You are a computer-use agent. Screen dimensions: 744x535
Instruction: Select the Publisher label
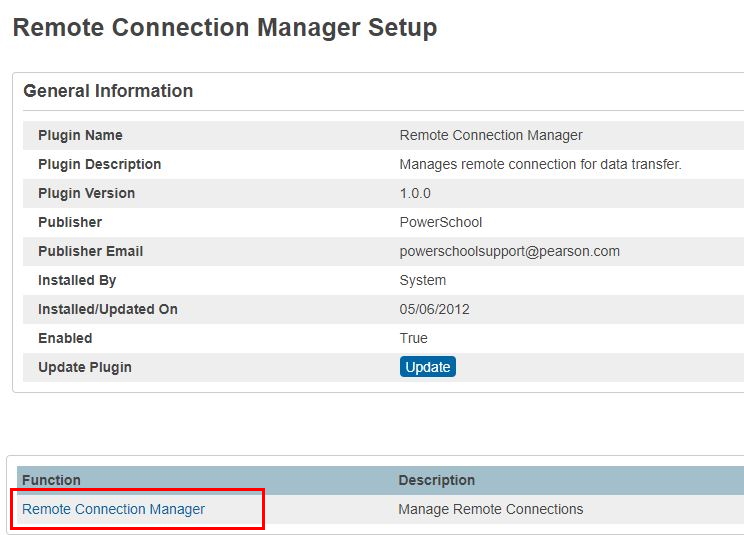click(70, 222)
